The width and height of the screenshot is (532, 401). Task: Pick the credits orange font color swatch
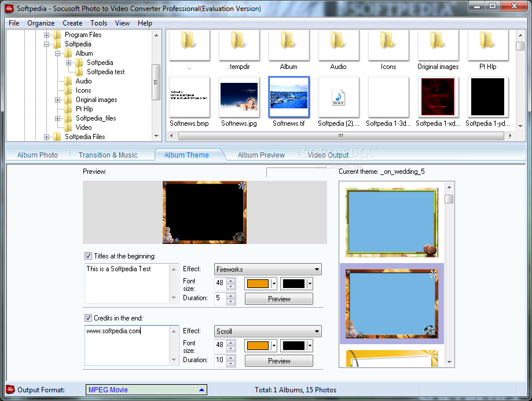(258, 345)
